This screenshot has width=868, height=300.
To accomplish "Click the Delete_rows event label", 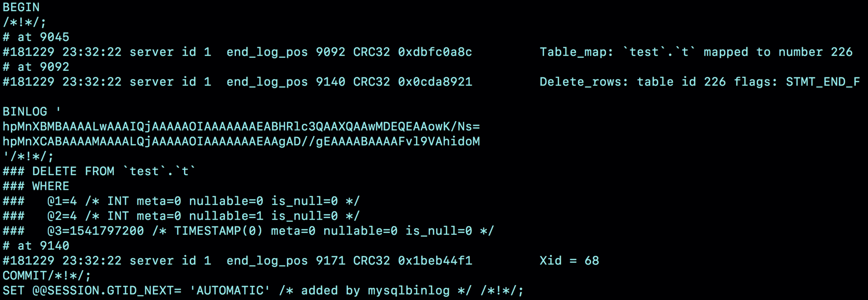I will coord(584,82).
